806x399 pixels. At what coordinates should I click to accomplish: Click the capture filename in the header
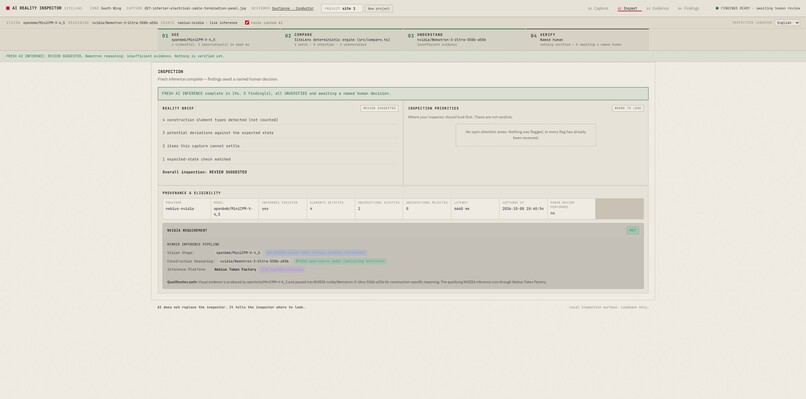[x=195, y=8]
